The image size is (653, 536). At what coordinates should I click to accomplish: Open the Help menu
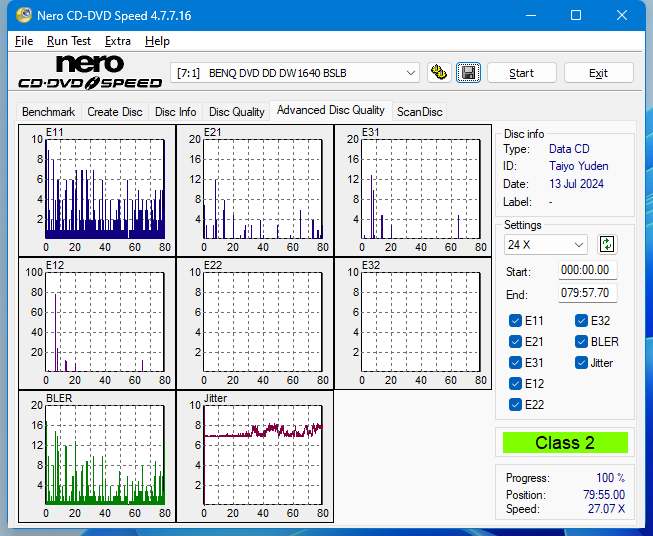pos(157,41)
